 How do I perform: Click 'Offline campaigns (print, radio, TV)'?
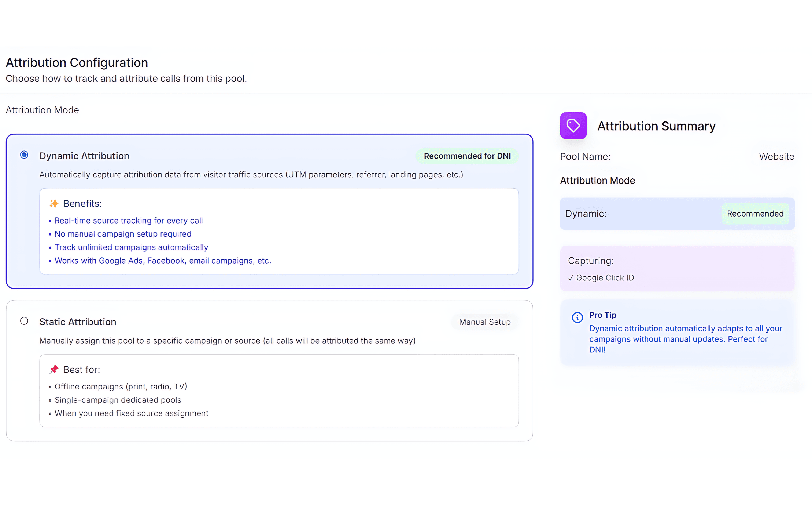pyautogui.click(x=121, y=387)
